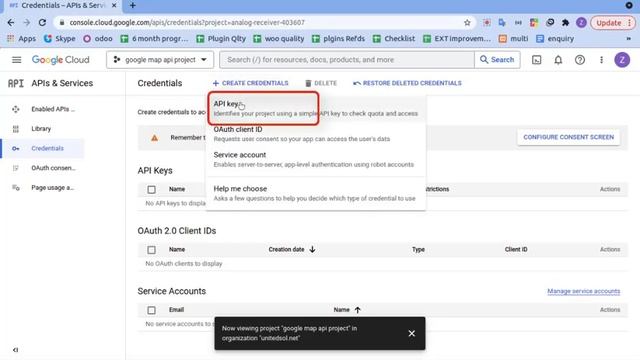Focus the resources search field
This screenshot has width=640, height=360.
(347, 60)
